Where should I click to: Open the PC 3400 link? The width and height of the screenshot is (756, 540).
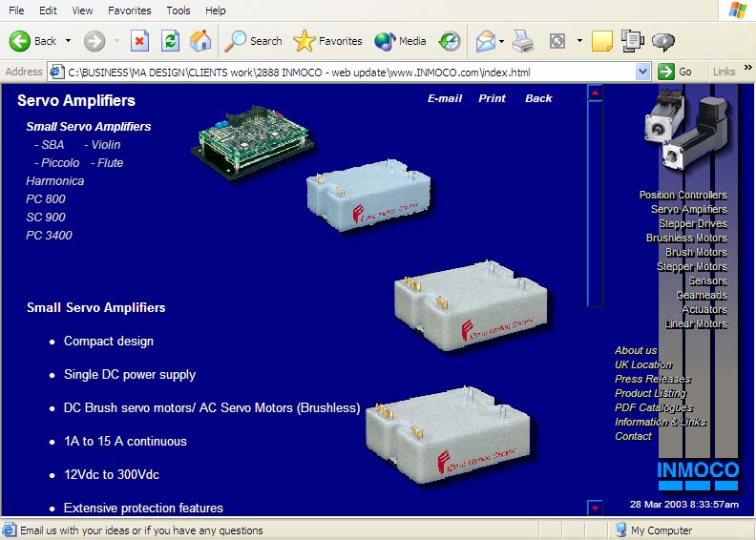coord(50,236)
